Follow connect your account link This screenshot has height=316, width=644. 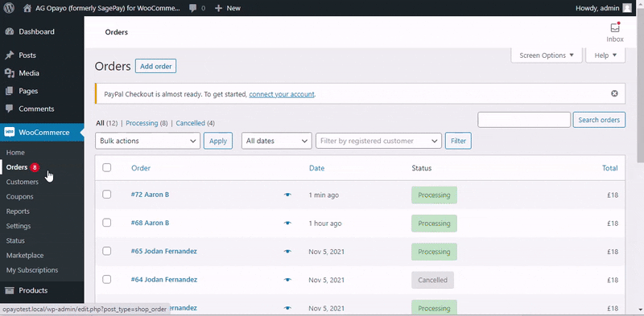(x=282, y=94)
